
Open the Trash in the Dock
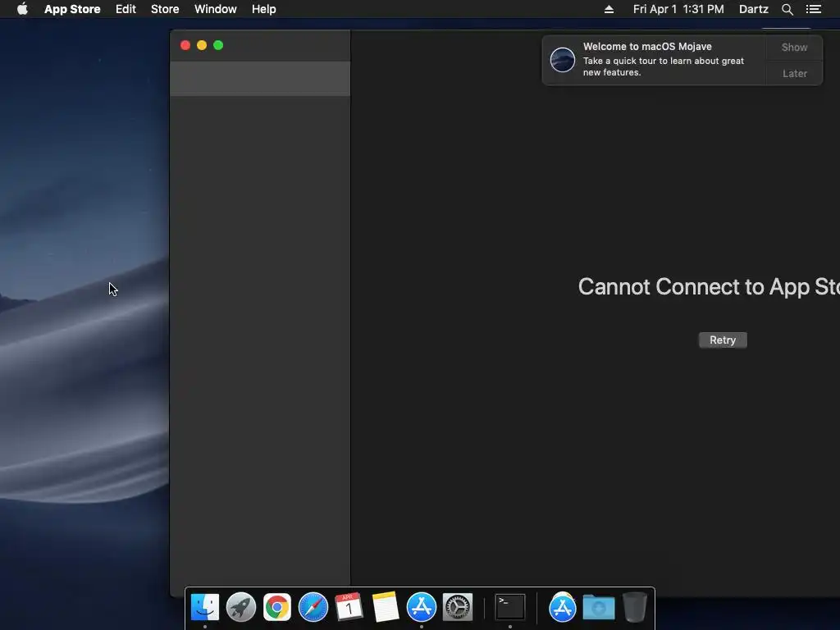coord(635,608)
